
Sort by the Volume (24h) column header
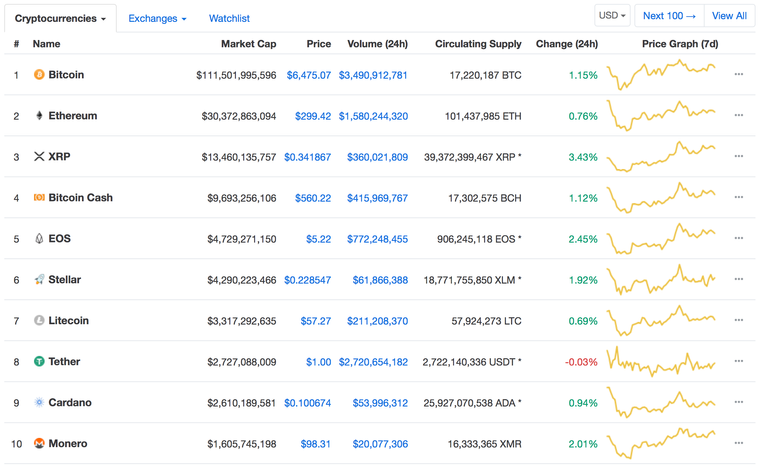pyautogui.click(x=378, y=44)
